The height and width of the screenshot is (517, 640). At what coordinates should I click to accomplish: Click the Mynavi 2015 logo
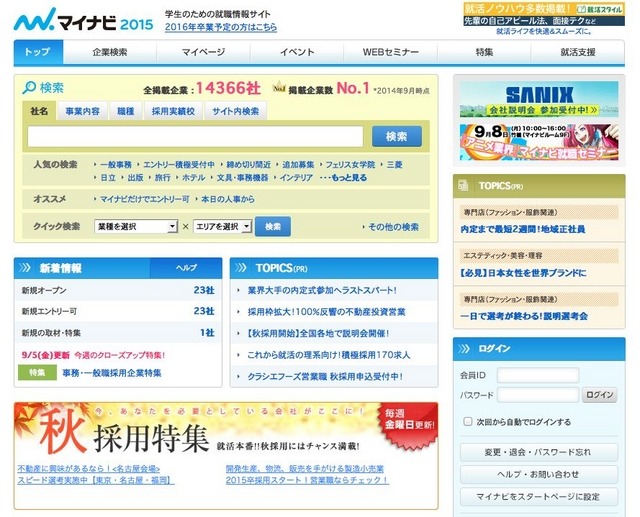[84, 20]
